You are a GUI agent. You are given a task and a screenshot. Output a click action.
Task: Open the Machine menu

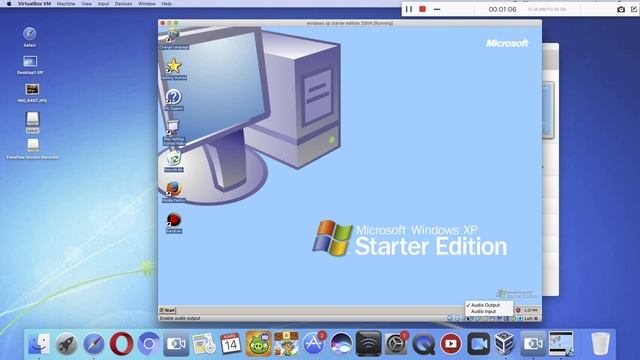tap(66, 4)
